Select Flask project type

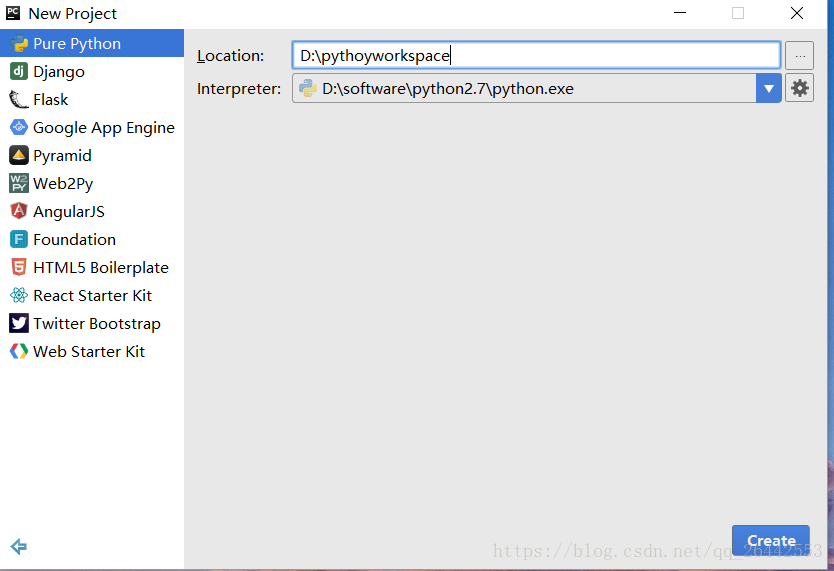point(92,99)
